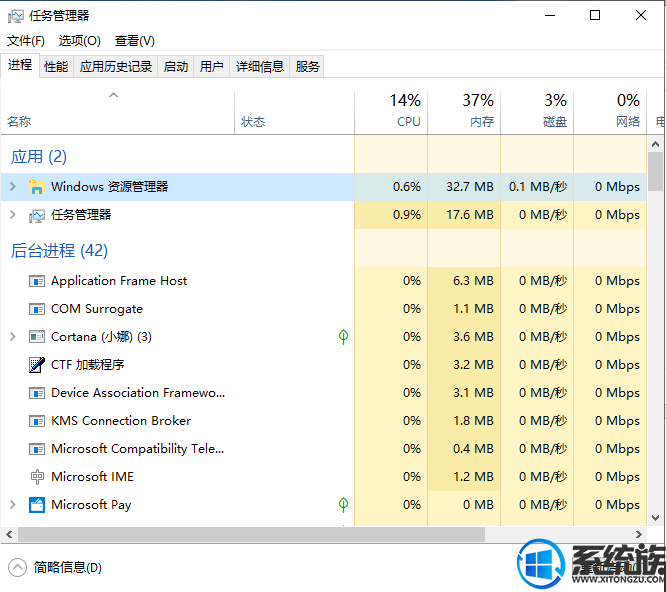The image size is (666, 592).
Task: Open the 选项(O) menu
Action: (79, 41)
